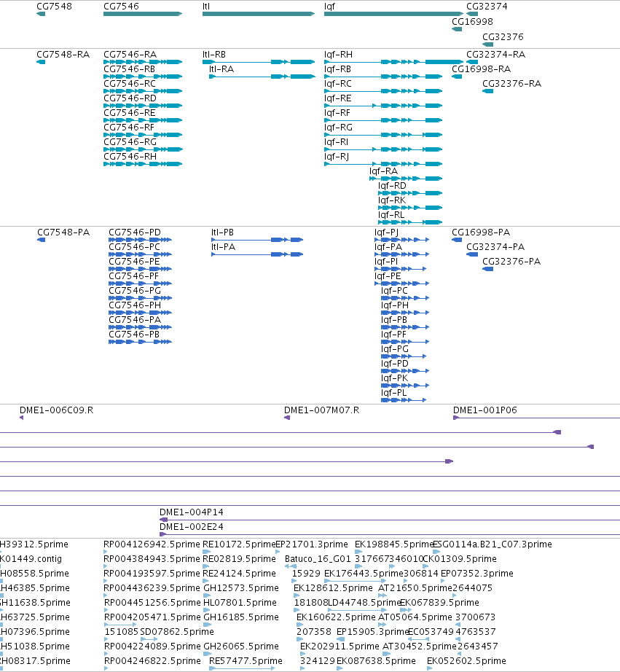The width and height of the screenshot is (620, 672).
Task: Click the SD07862.5prime EST label
Action: tap(176, 632)
